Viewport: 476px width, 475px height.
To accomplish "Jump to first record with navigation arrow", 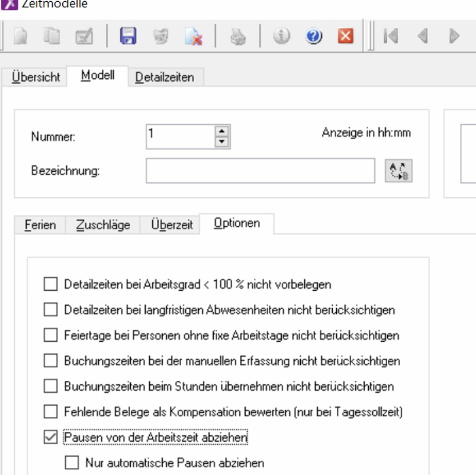I will point(390,37).
